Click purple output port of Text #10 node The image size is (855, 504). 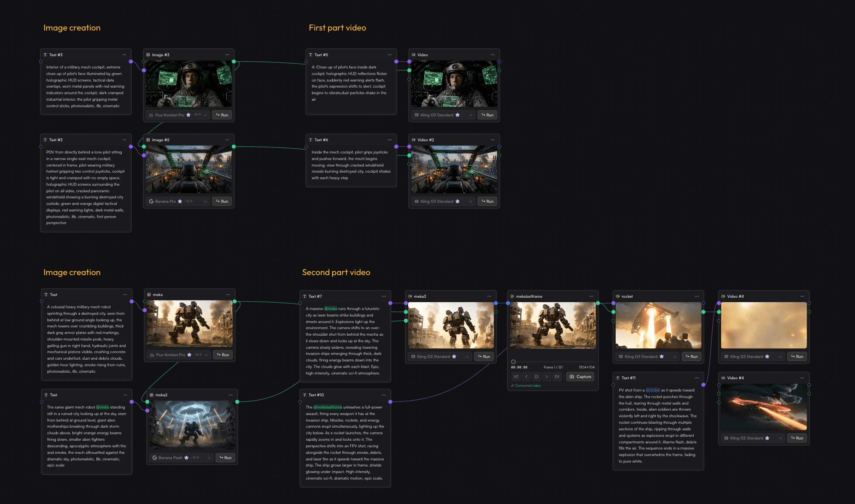(390, 402)
